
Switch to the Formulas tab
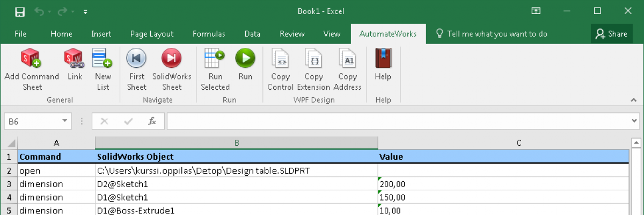pos(209,33)
